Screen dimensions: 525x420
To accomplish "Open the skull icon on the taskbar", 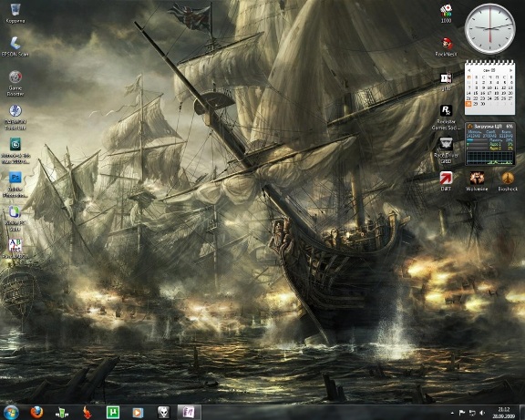I will click(163, 413).
